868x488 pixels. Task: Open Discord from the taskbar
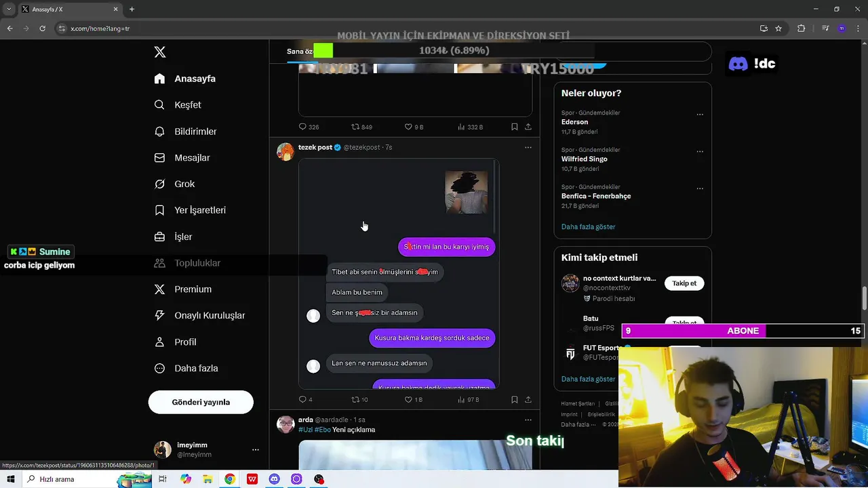coord(274,479)
